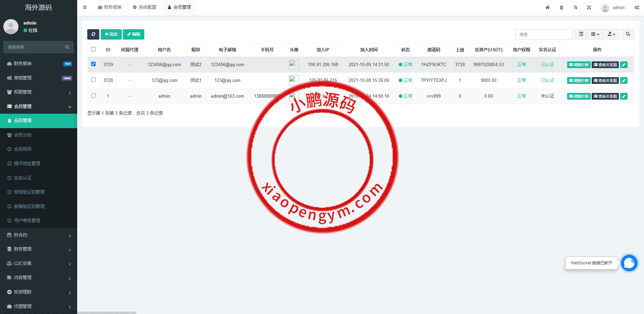644x314 pixels.
Task: Tick the select-all checkbox in table header
Action: pyautogui.click(x=94, y=49)
